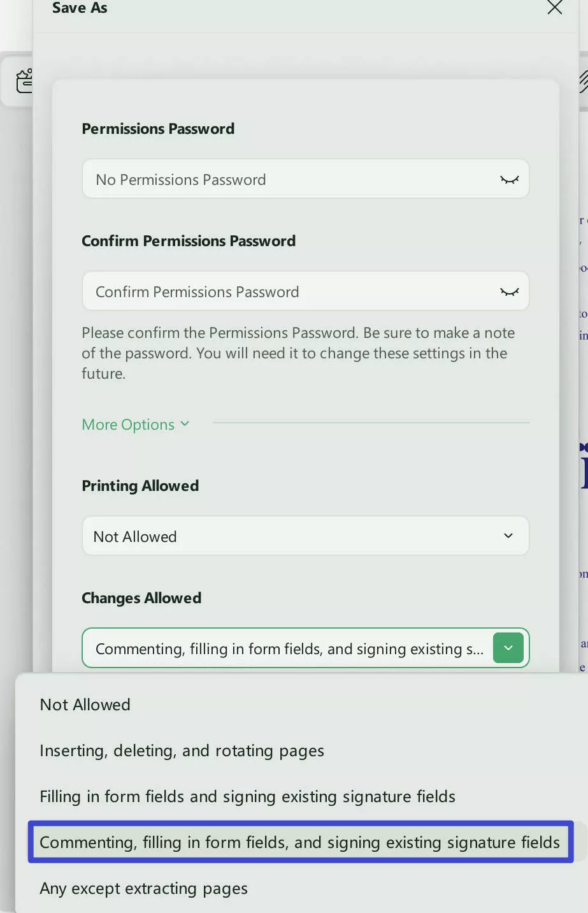Click the show-password eye icon on confirm field
The width and height of the screenshot is (588, 913).
click(x=509, y=291)
